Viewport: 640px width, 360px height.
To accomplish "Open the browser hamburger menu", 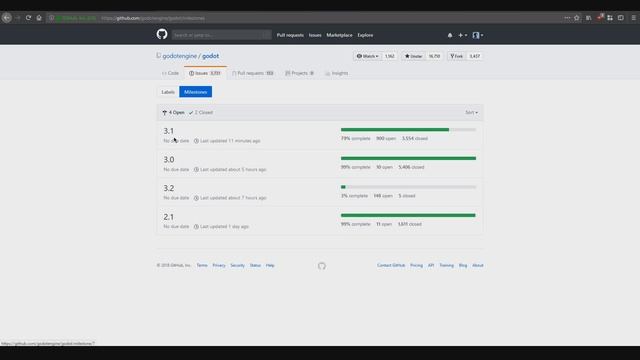I will (x=633, y=18).
